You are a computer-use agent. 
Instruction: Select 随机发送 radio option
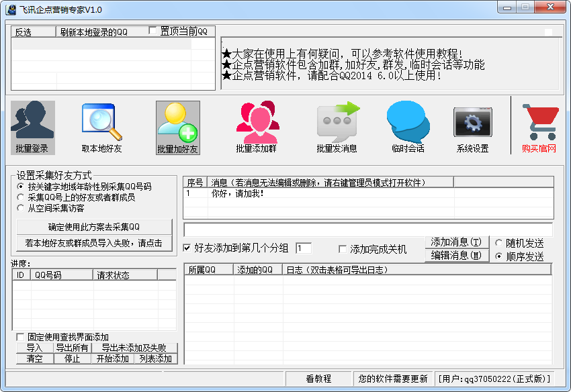(499, 243)
